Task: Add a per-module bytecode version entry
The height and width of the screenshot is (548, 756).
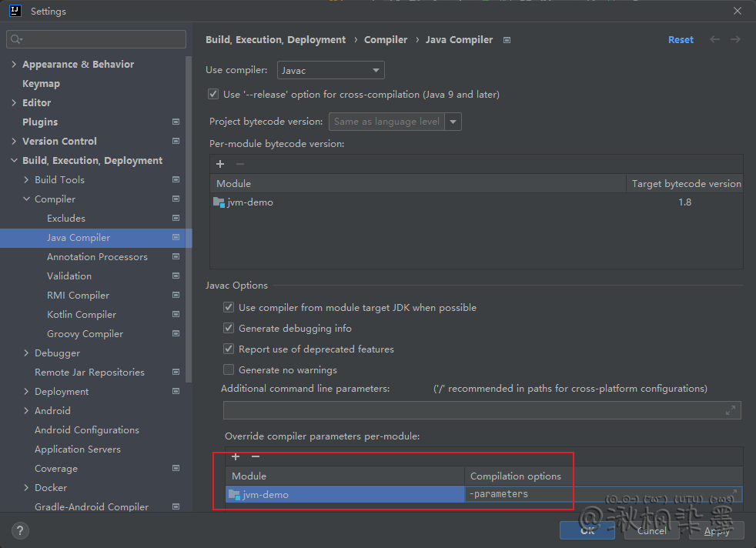Action: [x=220, y=164]
